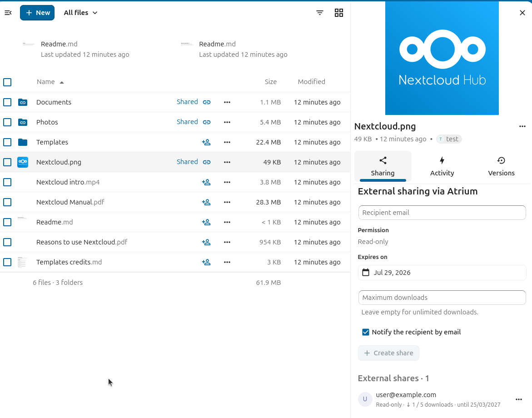
Task: Open the Documents folder icon
Action: 23,102
